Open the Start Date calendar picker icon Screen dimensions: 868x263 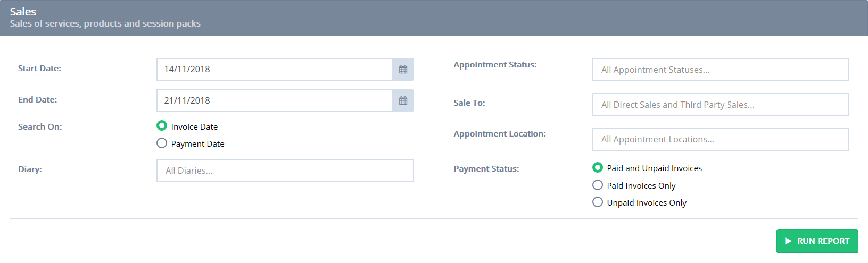point(403,69)
